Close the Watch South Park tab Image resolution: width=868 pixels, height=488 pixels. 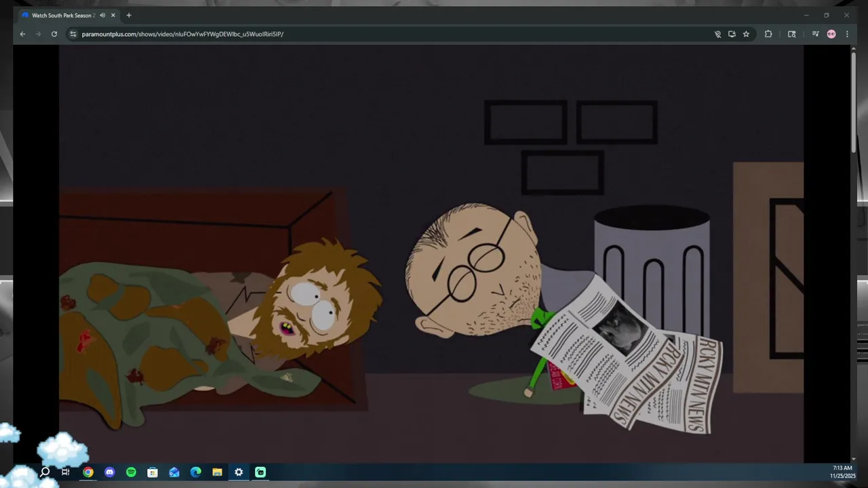tap(113, 15)
